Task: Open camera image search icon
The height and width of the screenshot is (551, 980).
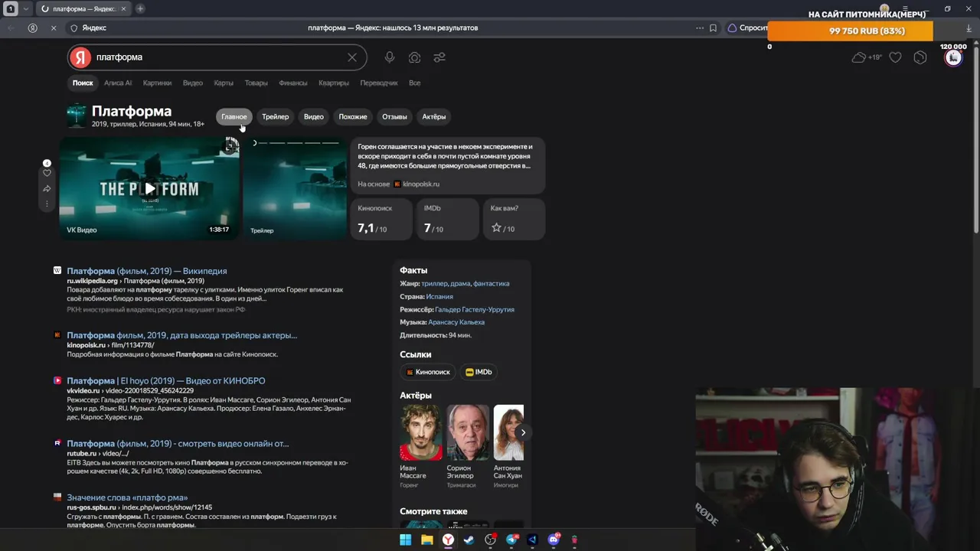Action: [414, 57]
